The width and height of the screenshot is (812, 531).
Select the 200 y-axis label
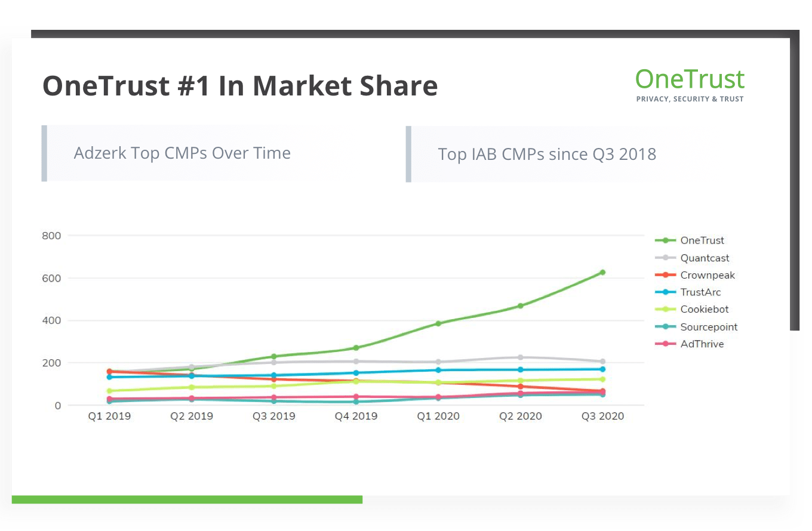click(52, 363)
